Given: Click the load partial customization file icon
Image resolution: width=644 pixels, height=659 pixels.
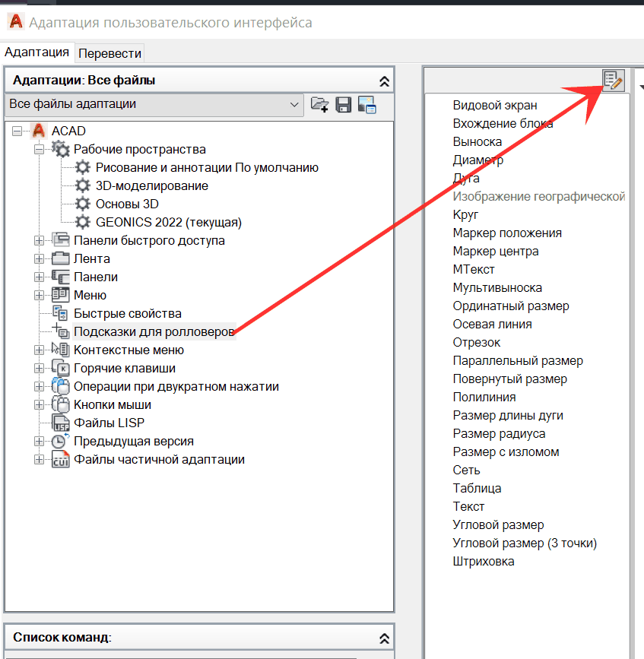Looking at the screenshot, I should pyautogui.click(x=320, y=105).
